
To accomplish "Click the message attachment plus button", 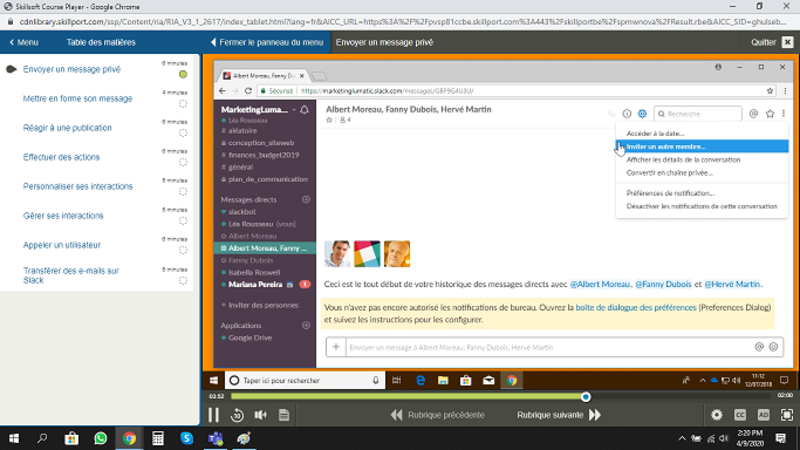I will (x=336, y=347).
